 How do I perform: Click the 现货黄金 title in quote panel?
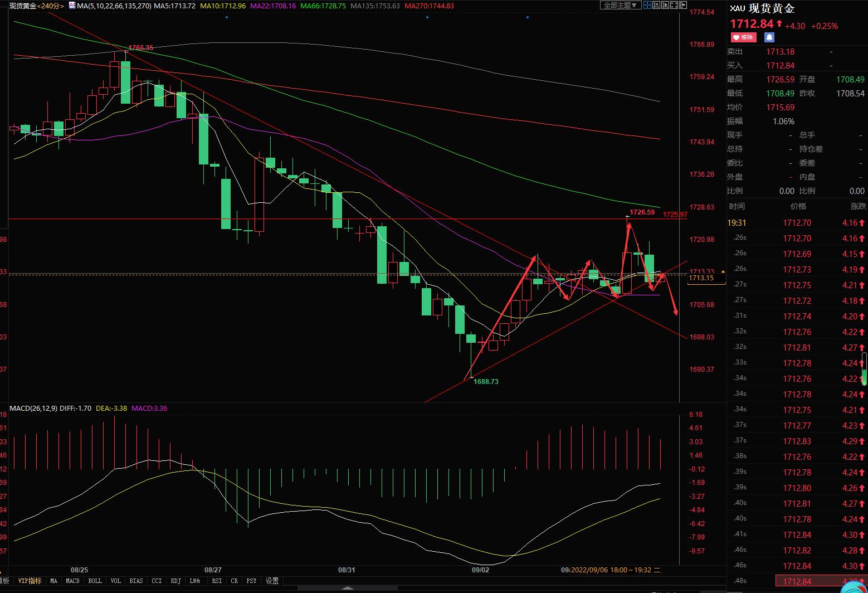772,8
